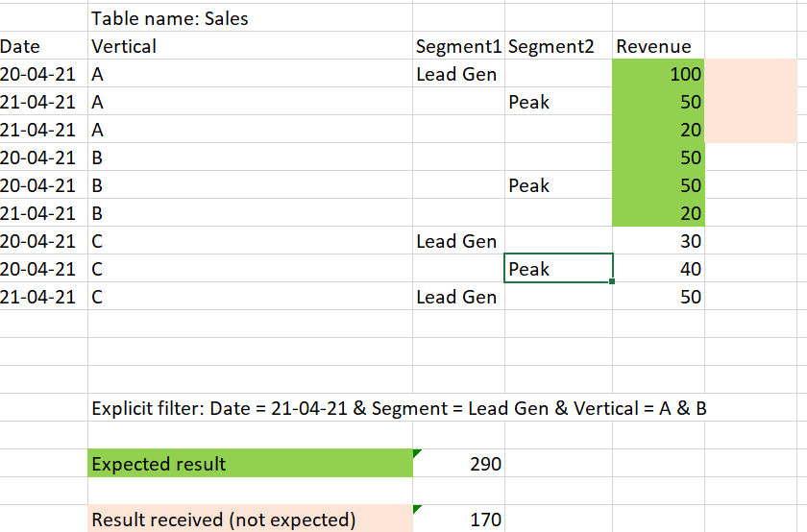
Task: Select Vertical 'C' in the Revenue 40 row
Action: 250,269
